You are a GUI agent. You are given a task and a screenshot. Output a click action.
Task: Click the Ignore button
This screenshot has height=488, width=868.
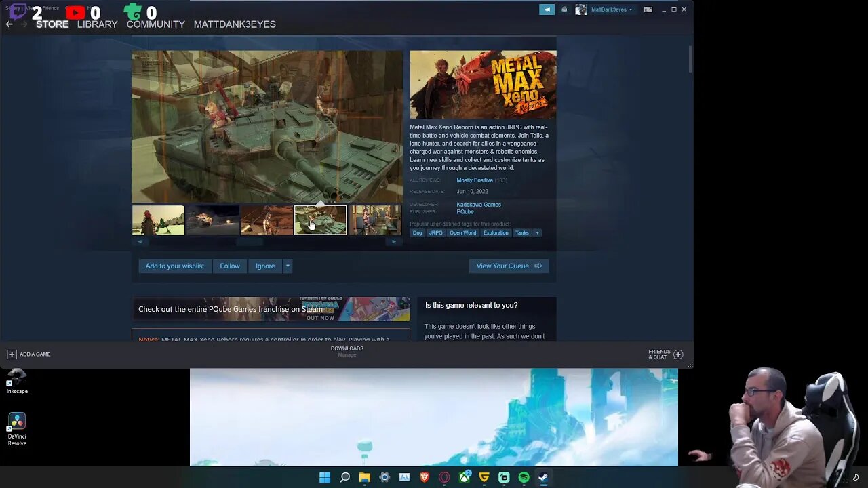(x=265, y=266)
